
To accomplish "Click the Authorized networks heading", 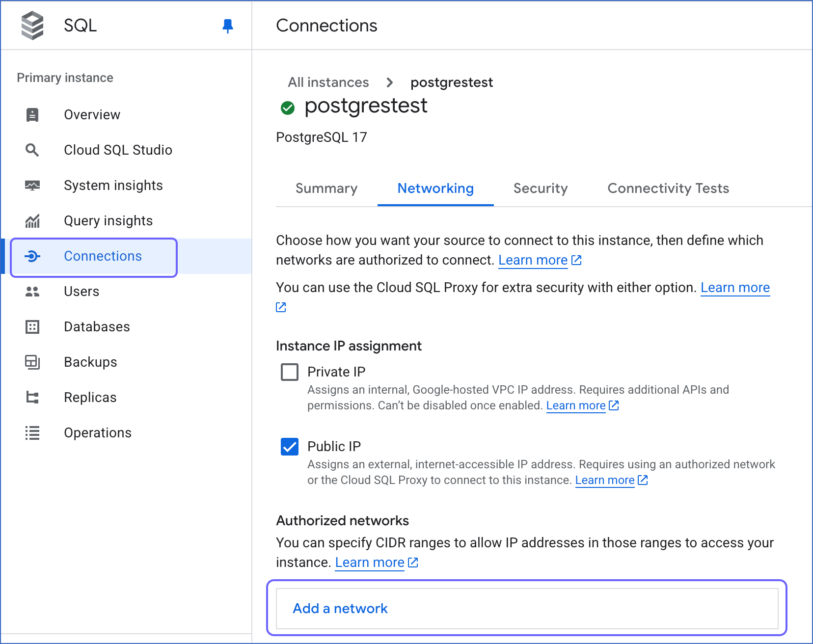I will point(342,521).
